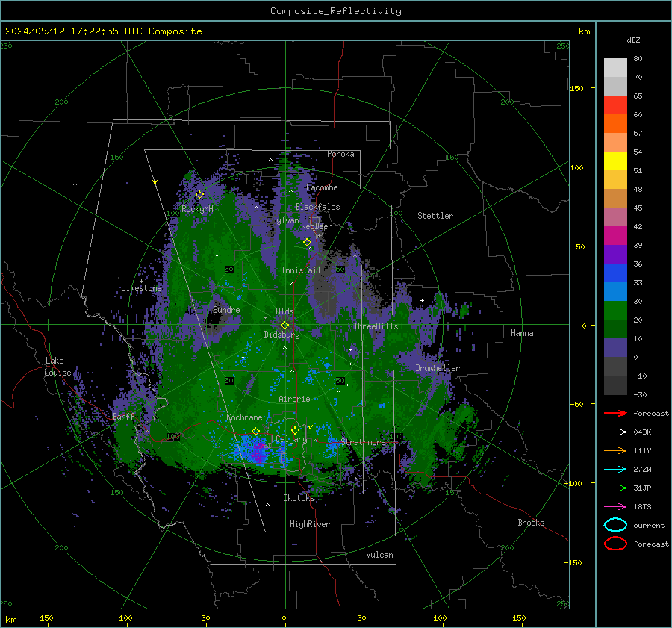Image resolution: width=672 pixels, height=628 pixels.
Task: Click the white 04DK arrow legend icon
Action: pyautogui.click(x=615, y=432)
